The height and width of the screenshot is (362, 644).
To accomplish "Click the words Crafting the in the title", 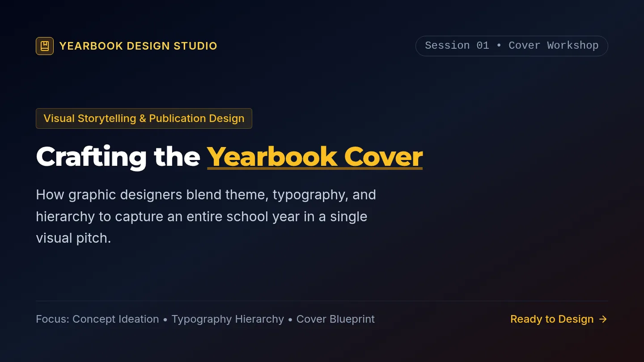I will [x=118, y=157].
